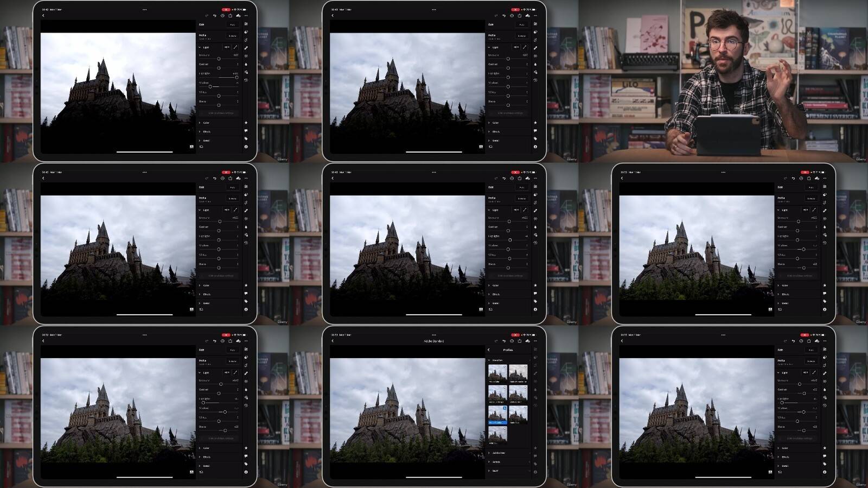This screenshot has width=868, height=488.
Task: Open Share in the Profiles browser screenshot
Action: [x=519, y=341]
